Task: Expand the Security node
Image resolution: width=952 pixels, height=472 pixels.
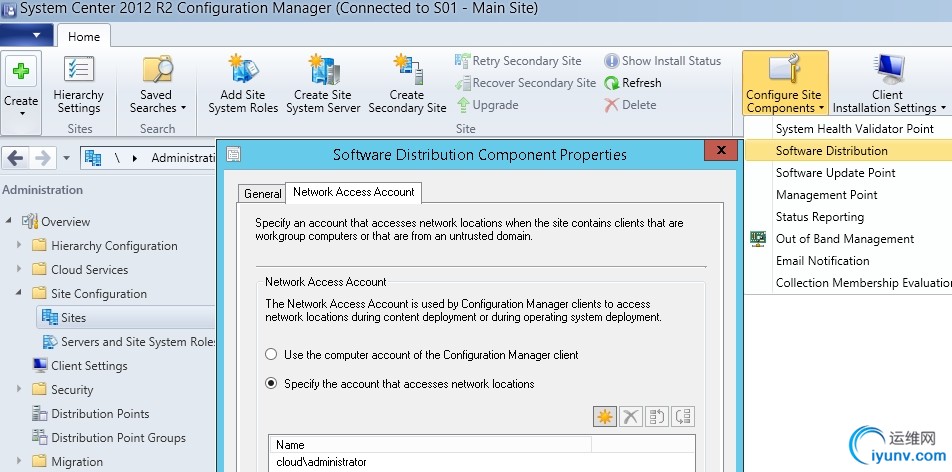Action: (x=19, y=388)
